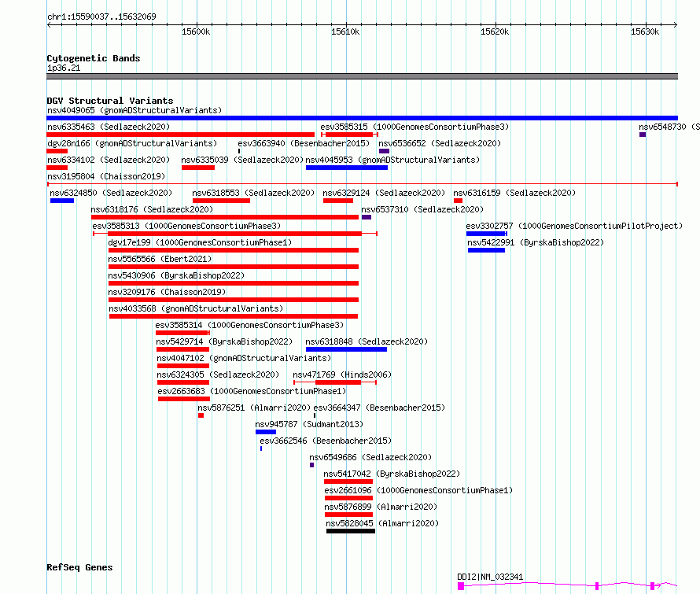Screen dimensions: 700x594
Task: Select the nsv4045953 gnomAD variant label
Action: 392,160
